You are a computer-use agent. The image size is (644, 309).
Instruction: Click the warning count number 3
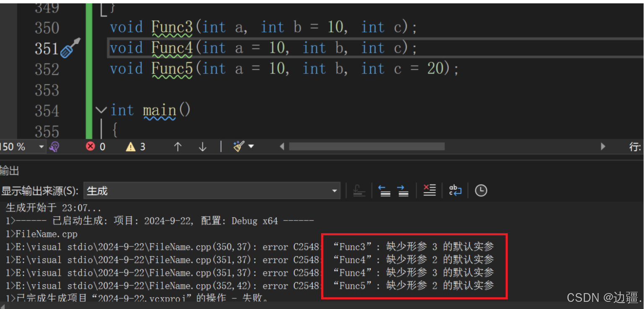(x=143, y=147)
